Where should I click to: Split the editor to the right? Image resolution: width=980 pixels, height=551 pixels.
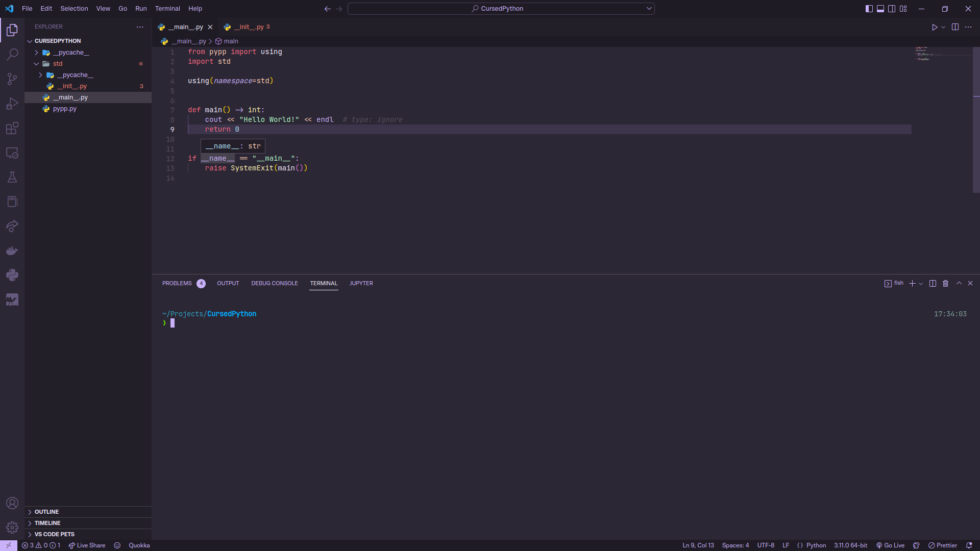coord(955,27)
